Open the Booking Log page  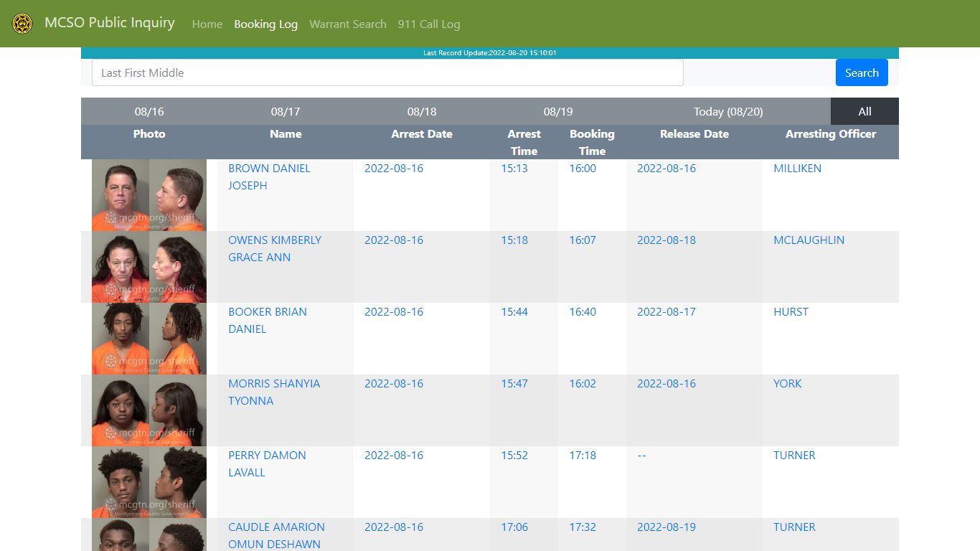click(x=265, y=24)
